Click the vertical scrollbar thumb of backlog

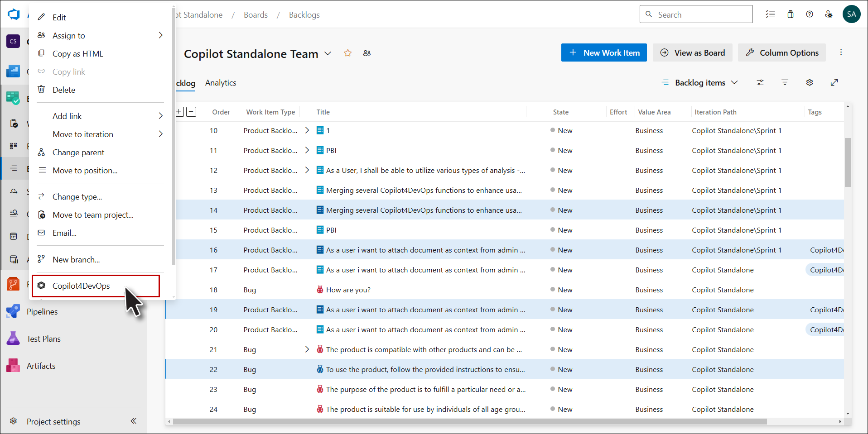click(x=848, y=162)
